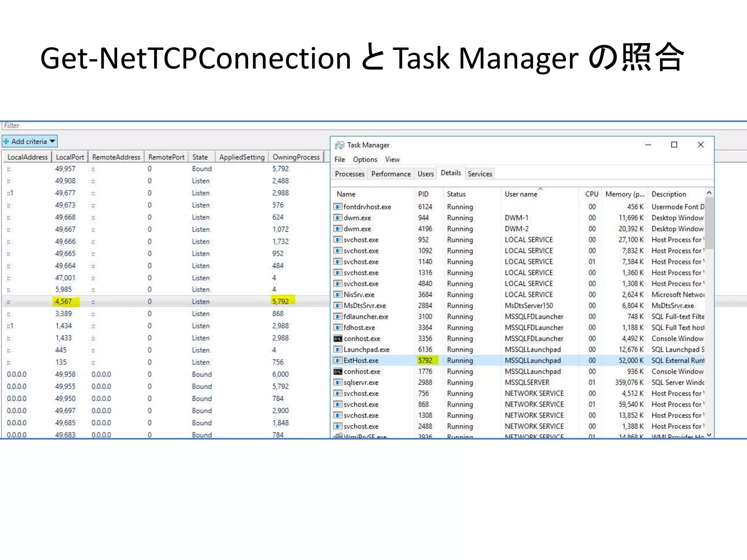Open the File menu in Task Manager
This screenshot has width=747, height=560.
click(x=340, y=159)
